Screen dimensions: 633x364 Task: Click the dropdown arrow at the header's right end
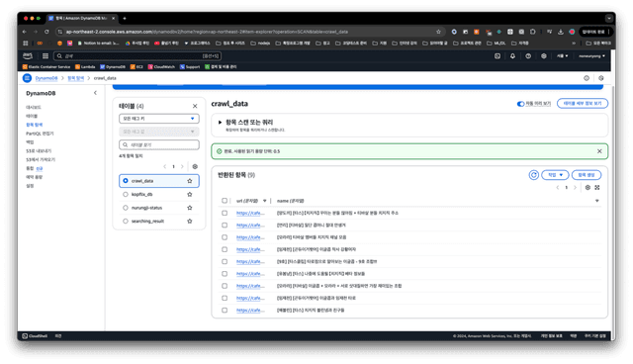[596, 201]
